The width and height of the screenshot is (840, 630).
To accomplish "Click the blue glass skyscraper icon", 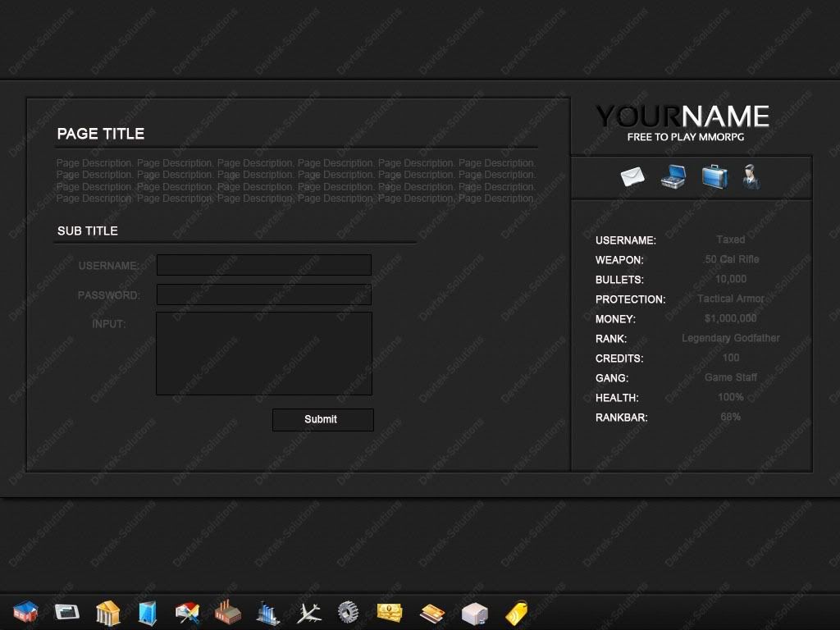I will 148,612.
